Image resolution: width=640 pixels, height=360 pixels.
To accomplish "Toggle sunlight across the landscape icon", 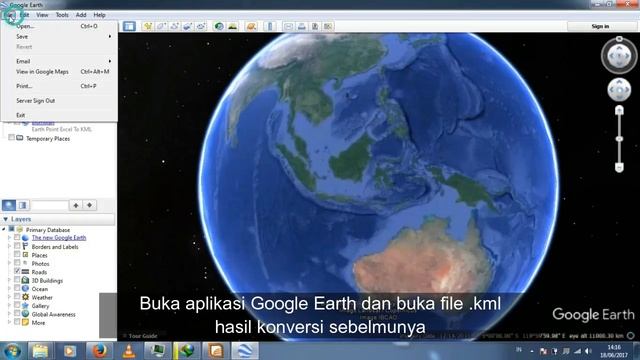I will [x=233, y=26].
